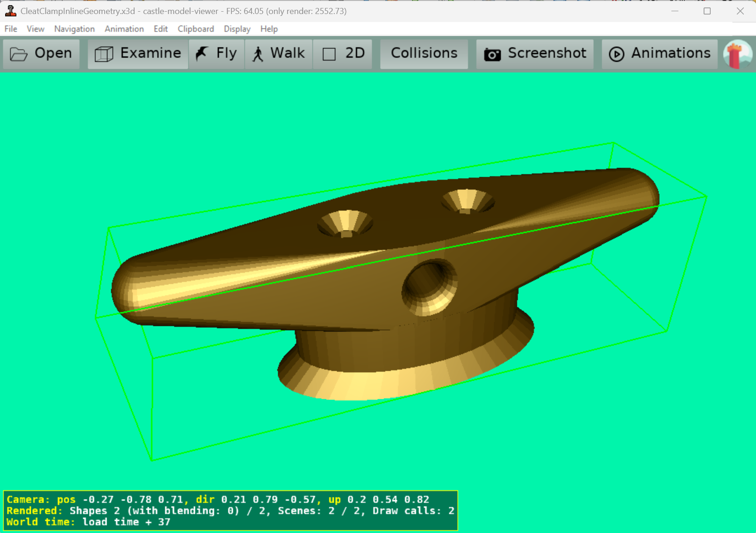Expand the Navigation menu
This screenshot has width=756, height=533.
74,29
